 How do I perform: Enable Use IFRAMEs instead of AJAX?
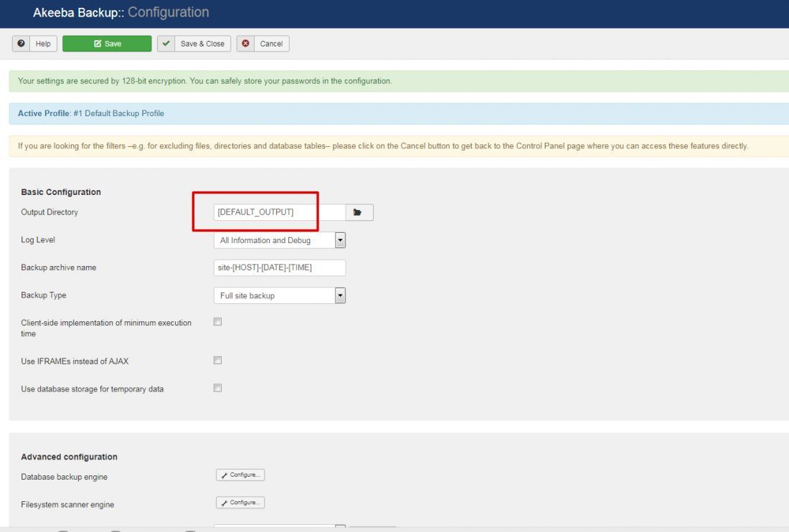[x=217, y=361]
